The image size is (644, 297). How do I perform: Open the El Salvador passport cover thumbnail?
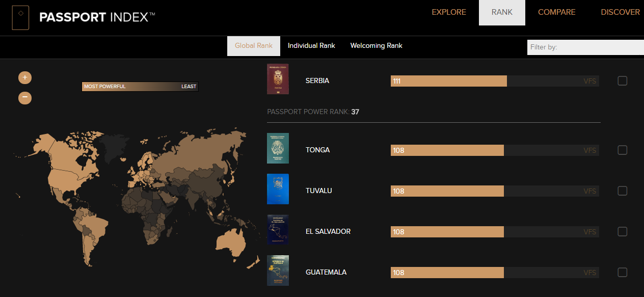tap(278, 230)
